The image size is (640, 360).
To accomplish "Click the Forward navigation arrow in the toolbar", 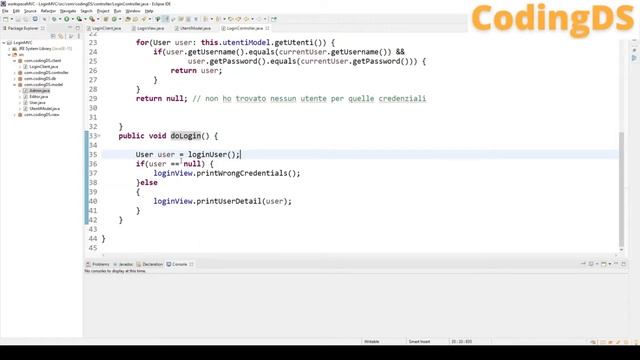I will click(259, 19).
